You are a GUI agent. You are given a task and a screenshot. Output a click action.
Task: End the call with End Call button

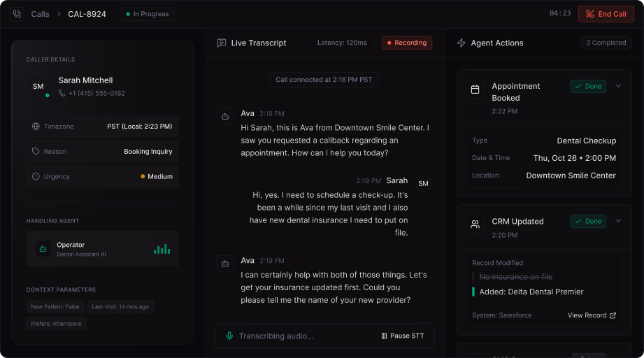[x=606, y=14]
